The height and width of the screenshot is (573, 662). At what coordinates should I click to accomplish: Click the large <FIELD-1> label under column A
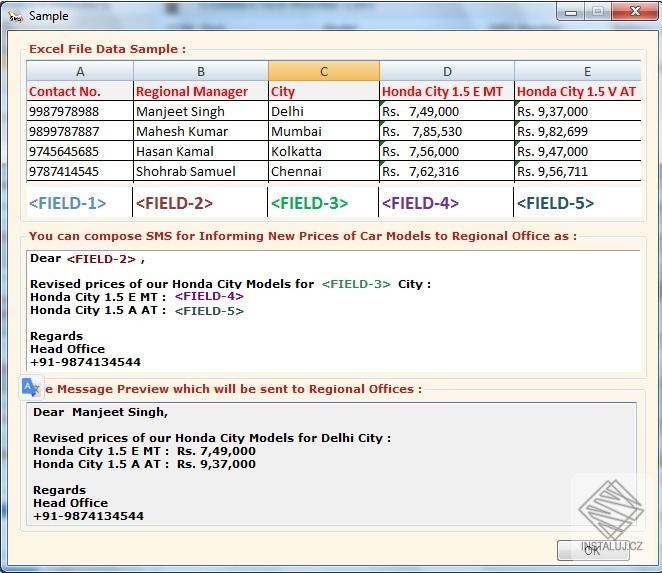coord(68,203)
